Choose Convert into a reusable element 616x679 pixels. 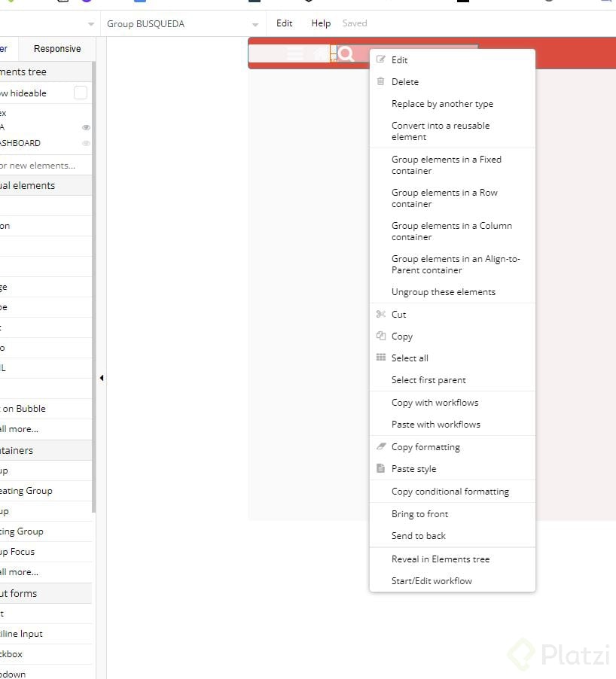(441, 131)
